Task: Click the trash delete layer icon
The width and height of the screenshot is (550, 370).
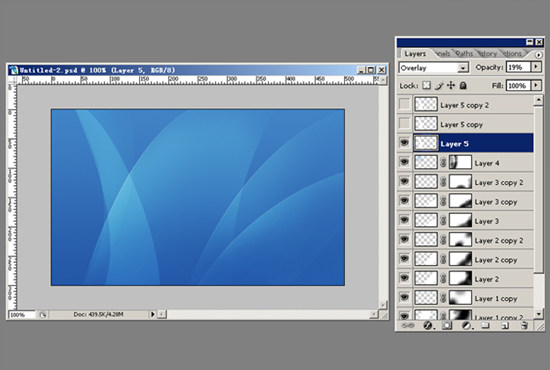Action: [x=524, y=326]
